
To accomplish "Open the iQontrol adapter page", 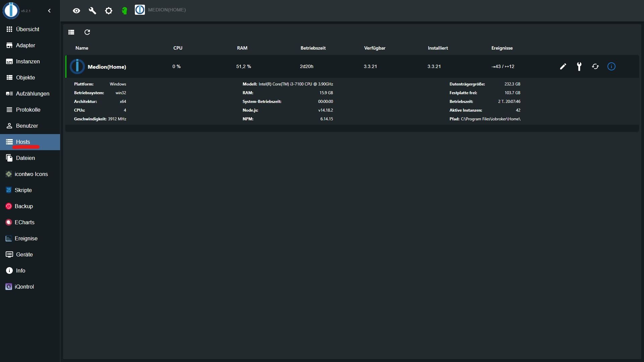I will click(x=24, y=287).
